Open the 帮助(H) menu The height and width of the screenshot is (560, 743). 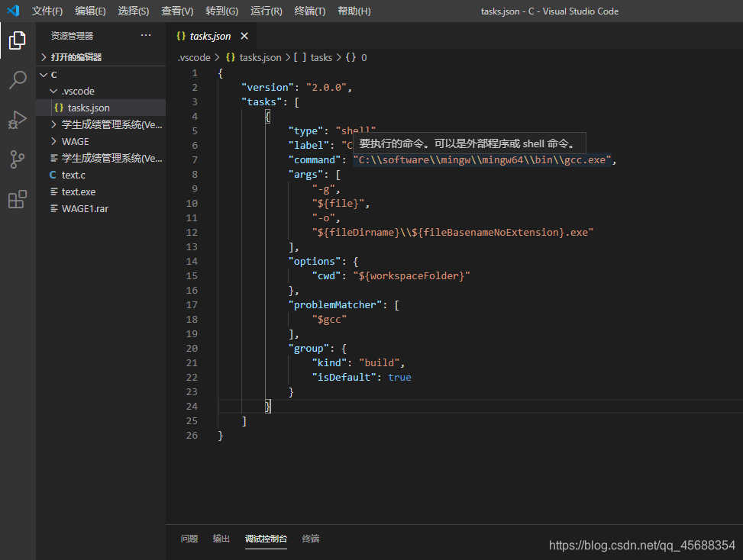354,11
